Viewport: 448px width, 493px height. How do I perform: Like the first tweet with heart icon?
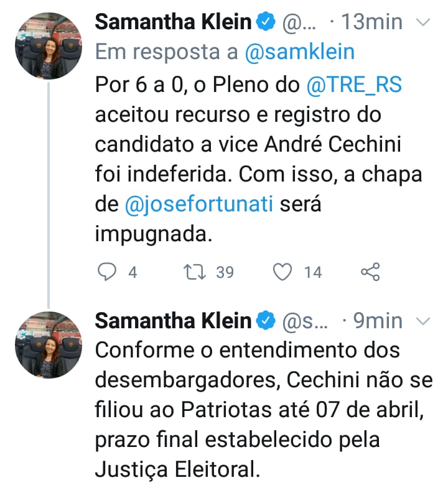coord(284,272)
